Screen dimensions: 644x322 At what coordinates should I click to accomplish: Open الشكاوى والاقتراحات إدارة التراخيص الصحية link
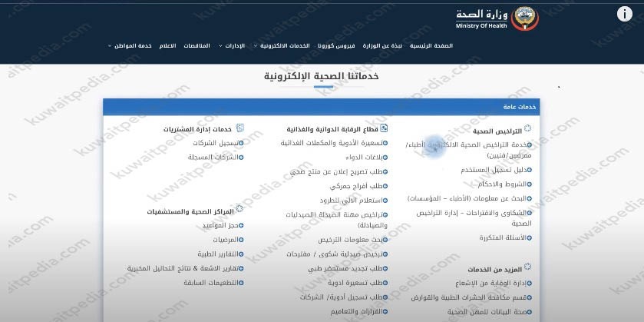click(474, 218)
